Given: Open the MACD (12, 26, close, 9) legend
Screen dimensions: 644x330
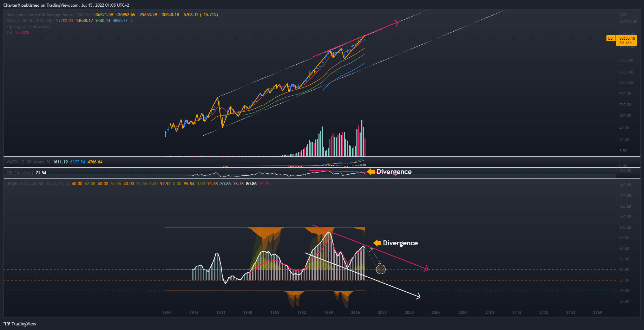Looking at the screenshot, I should pyautogui.click(x=28, y=162).
